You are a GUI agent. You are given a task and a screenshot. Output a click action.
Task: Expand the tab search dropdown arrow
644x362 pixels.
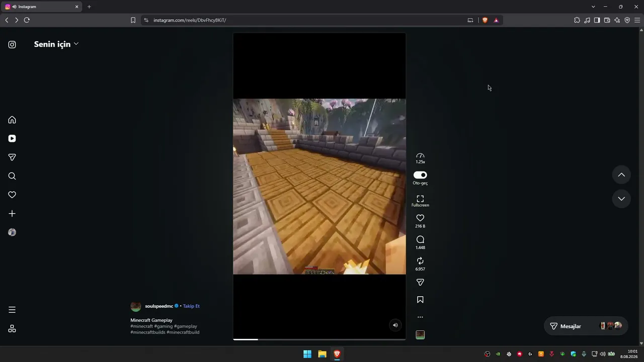(x=593, y=7)
